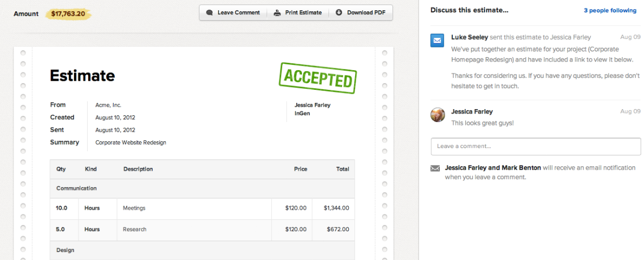This screenshot has height=260, width=644.
Task: Click the blue envelope icon beside Luke Seeley
Action: [437, 41]
